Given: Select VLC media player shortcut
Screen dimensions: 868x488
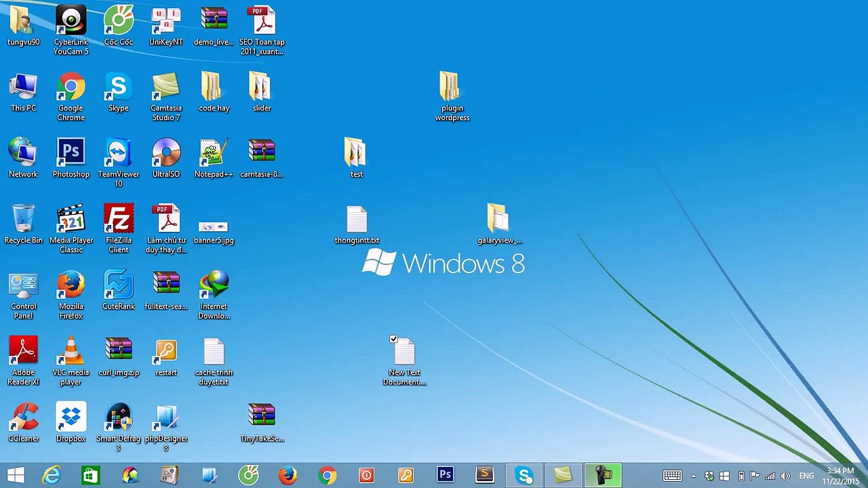Looking at the screenshot, I should 71,361.
